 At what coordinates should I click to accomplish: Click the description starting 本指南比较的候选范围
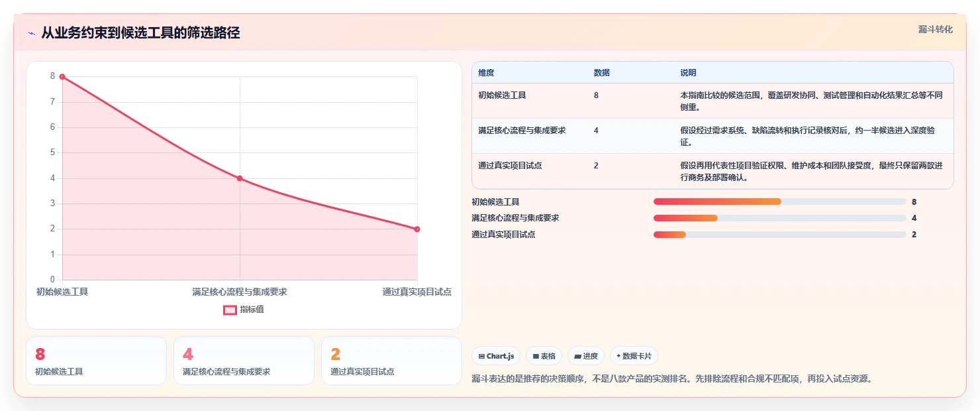[811, 101]
